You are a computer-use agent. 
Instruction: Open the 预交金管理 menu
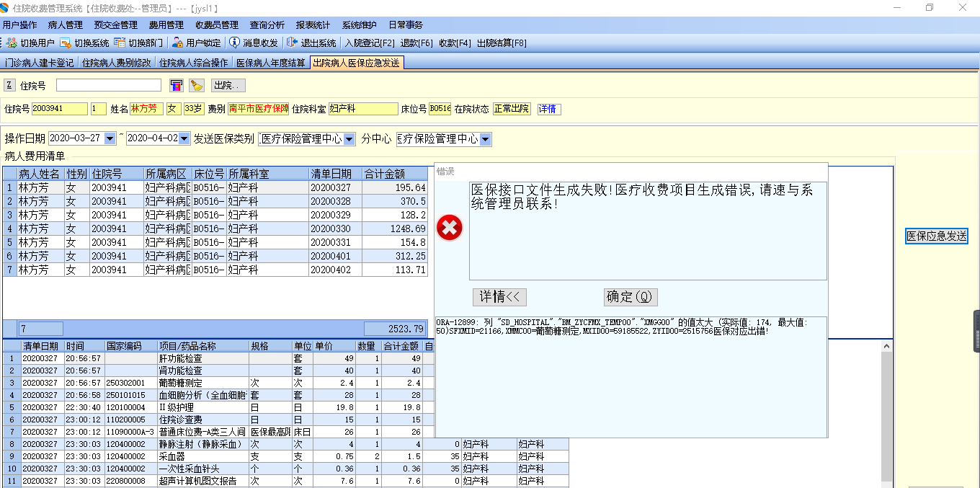(x=115, y=25)
